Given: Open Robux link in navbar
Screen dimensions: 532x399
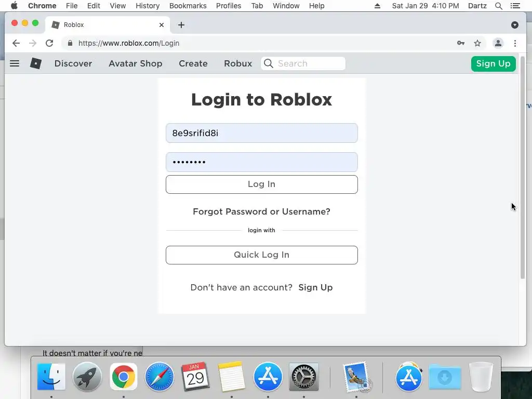Looking at the screenshot, I should point(238,63).
